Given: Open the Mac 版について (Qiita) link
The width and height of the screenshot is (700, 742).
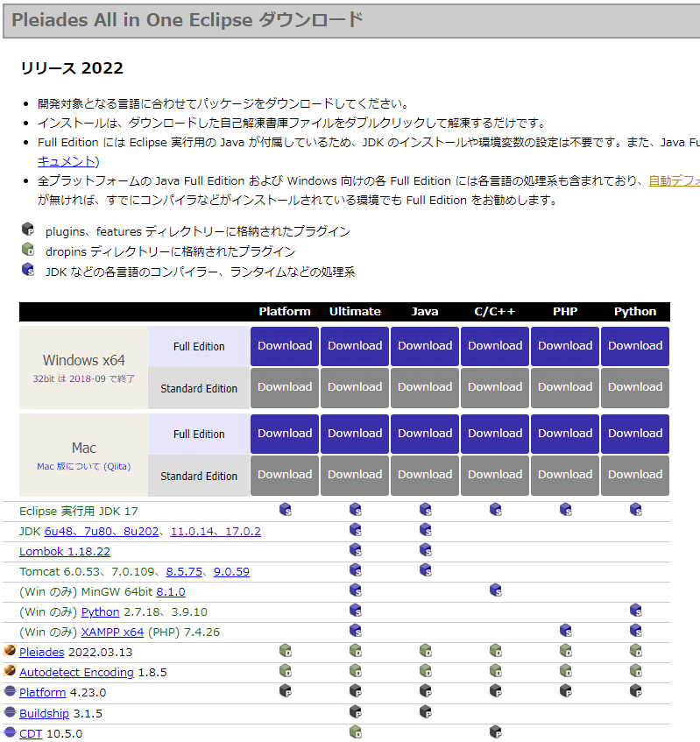Looking at the screenshot, I should click(x=83, y=467).
